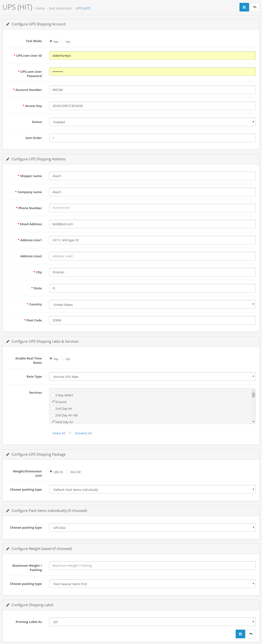Uncheck the Next Day Air service
Viewport: 262px width, 644px height.
53,421
